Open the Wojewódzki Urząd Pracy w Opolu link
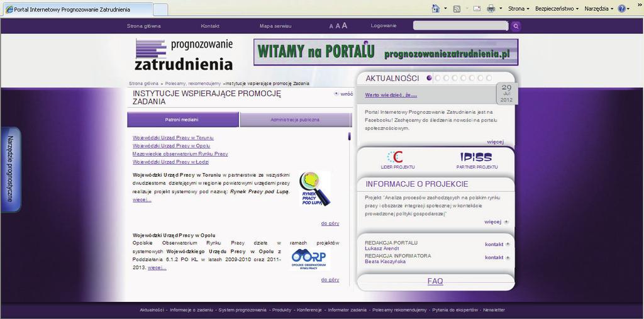The width and height of the screenshot is (644, 319). click(171, 145)
